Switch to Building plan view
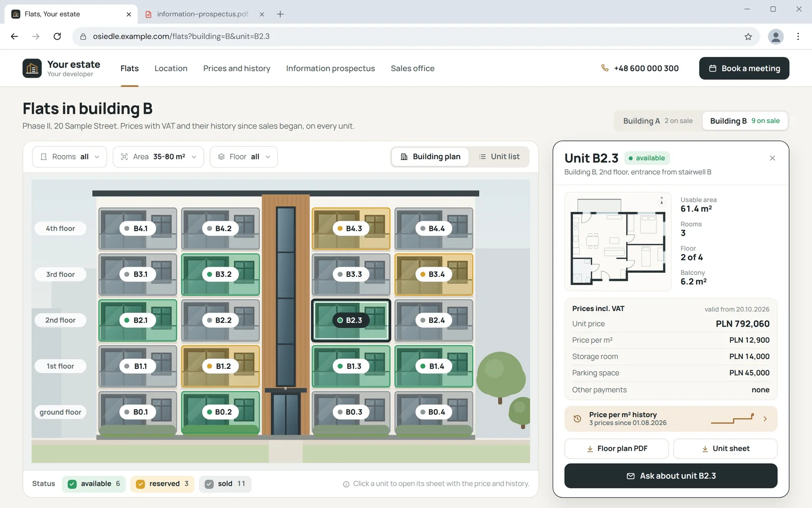Screen dimensions: 812x508 430,156
